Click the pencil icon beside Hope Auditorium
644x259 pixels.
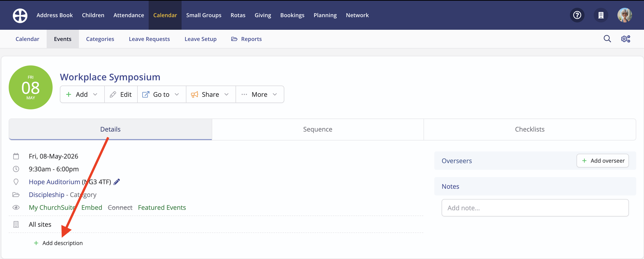117,182
